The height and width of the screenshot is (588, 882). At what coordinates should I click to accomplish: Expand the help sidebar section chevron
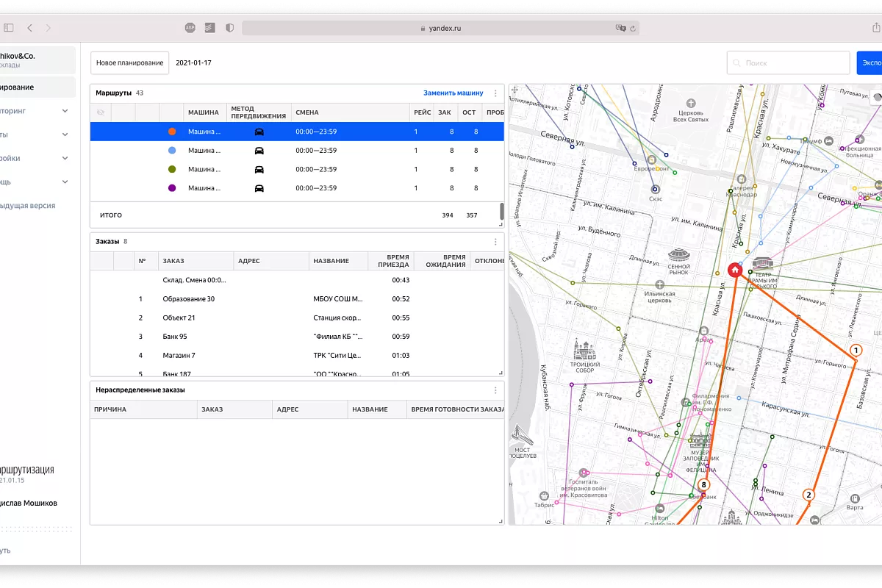click(x=65, y=182)
